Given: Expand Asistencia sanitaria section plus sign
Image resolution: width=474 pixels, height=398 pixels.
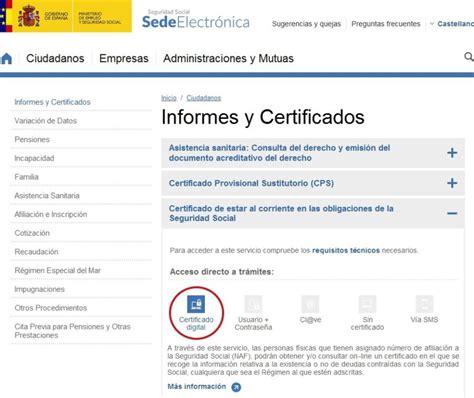Looking at the screenshot, I should [x=452, y=153].
